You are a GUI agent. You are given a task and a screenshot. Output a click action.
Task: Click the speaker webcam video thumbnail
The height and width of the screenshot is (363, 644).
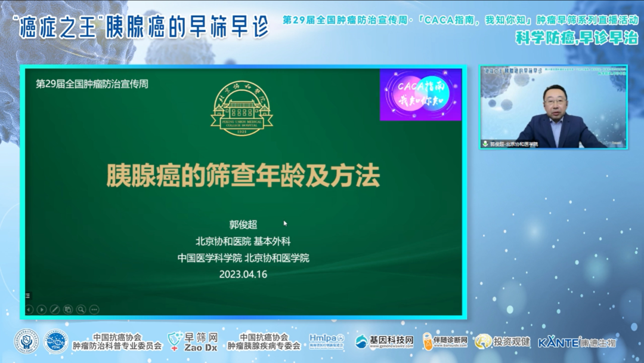[553, 107]
